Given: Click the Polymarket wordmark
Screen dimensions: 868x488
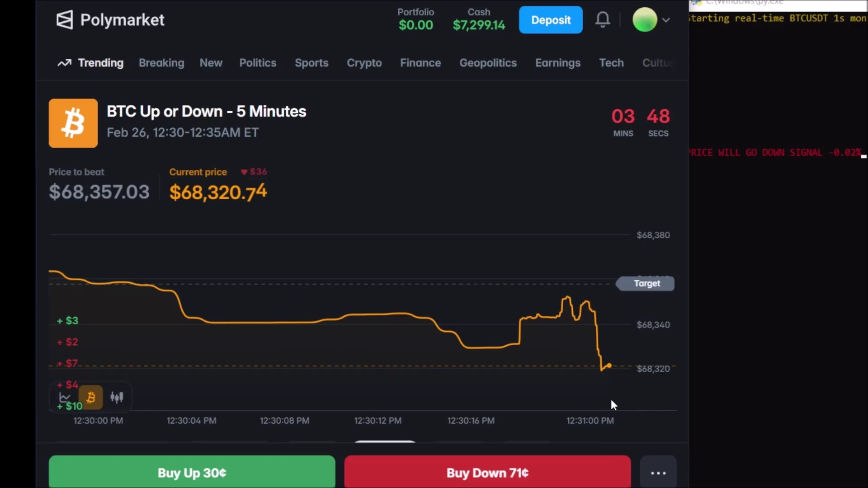Looking at the screenshot, I should (x=122, y=20).
